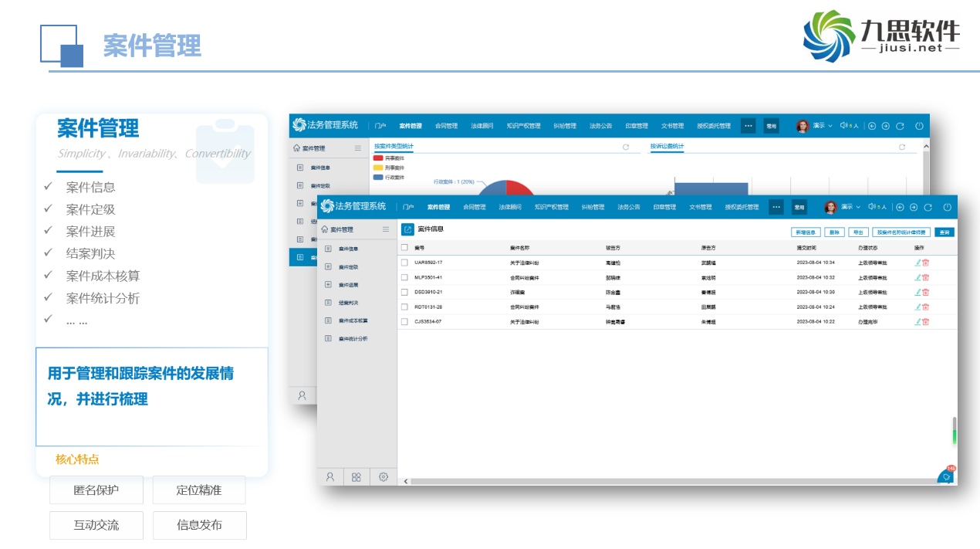Open the apps grid icon at sidebar bottom
The height and width of the screenshot is (549, 980).
tap(357, 477)
